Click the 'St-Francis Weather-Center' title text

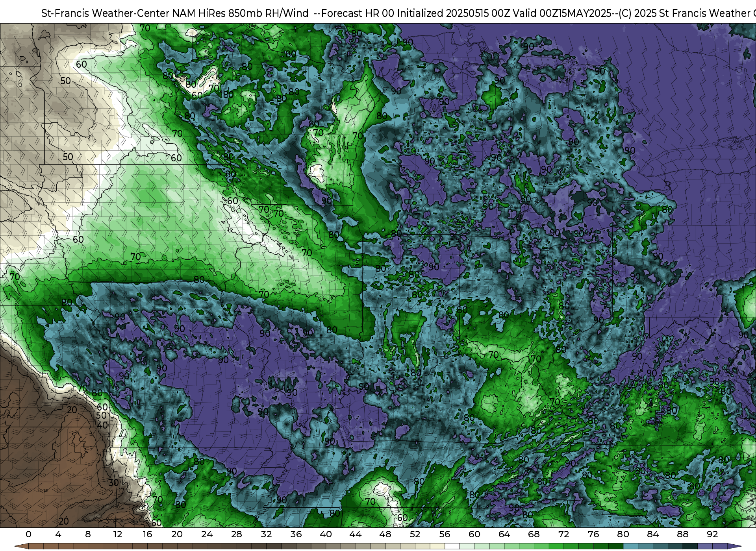point(106,13)
